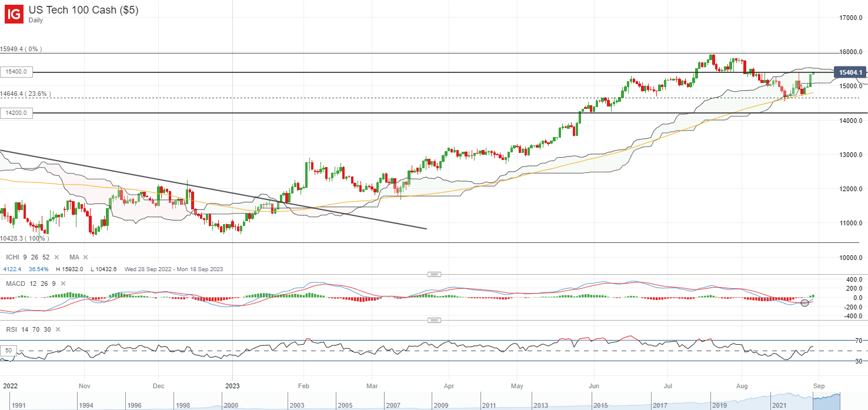Click the 14646.4 ( 23.6% ) Fibonacci label
Image resolution: width=868 pixels, height=410 pixels.
click(x=25, y=94)
